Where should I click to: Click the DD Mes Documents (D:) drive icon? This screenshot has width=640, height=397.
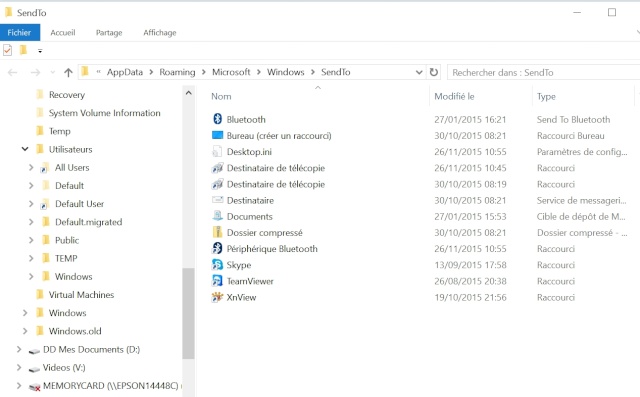pyautogui.click(x=34, y=350)
